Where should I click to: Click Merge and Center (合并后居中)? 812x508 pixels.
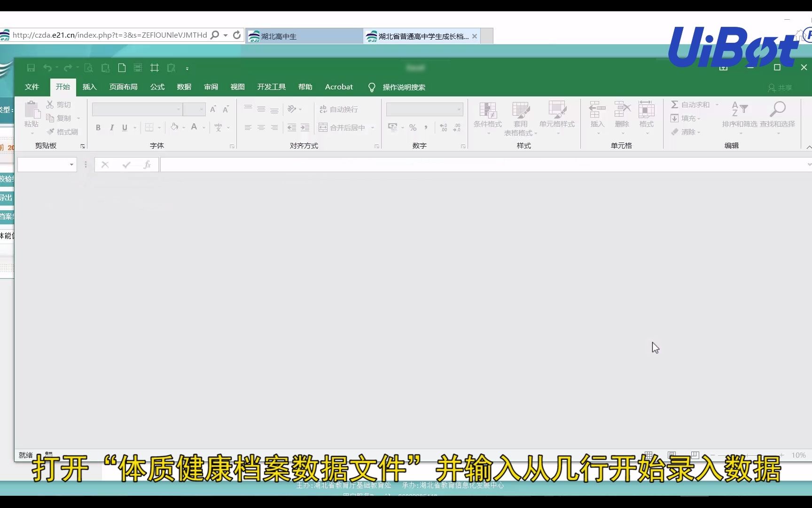(x=342, y=127)
